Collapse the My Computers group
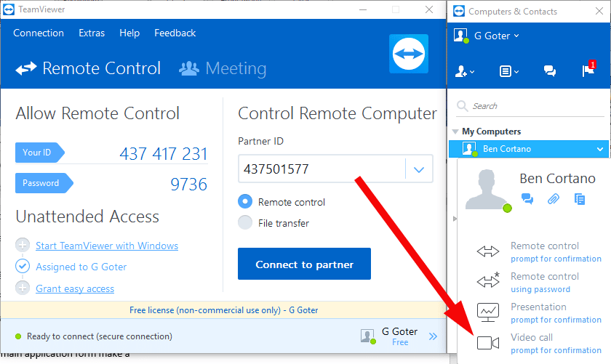Image resolution: width=611 pixels, height=364 pixels. pos(455,132)
